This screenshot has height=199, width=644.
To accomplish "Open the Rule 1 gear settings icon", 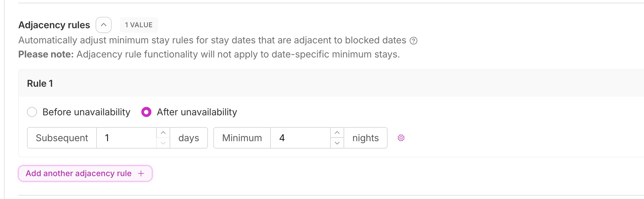I will [401, 138].
